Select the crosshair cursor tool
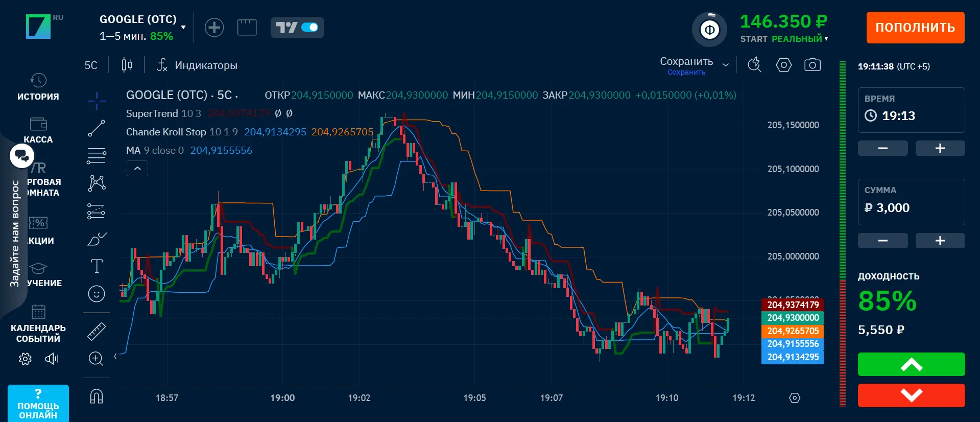Screen dimensions: 980x422 (96, 101)
